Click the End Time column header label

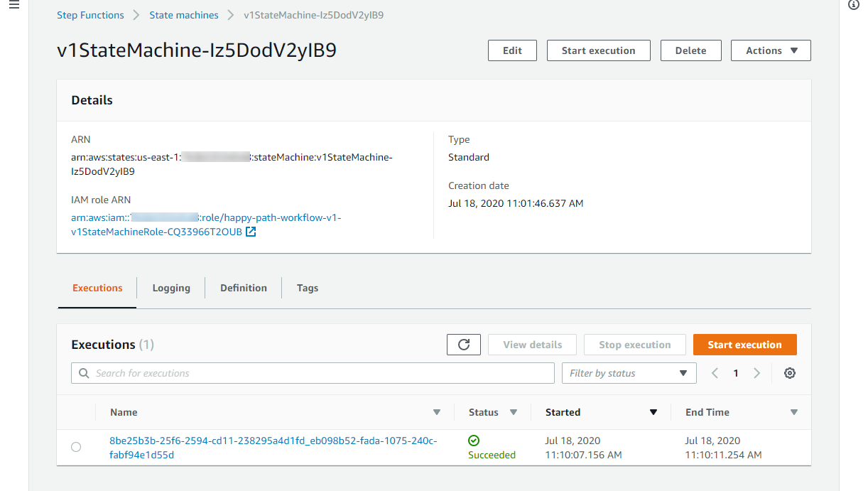[x=707, y=412]
